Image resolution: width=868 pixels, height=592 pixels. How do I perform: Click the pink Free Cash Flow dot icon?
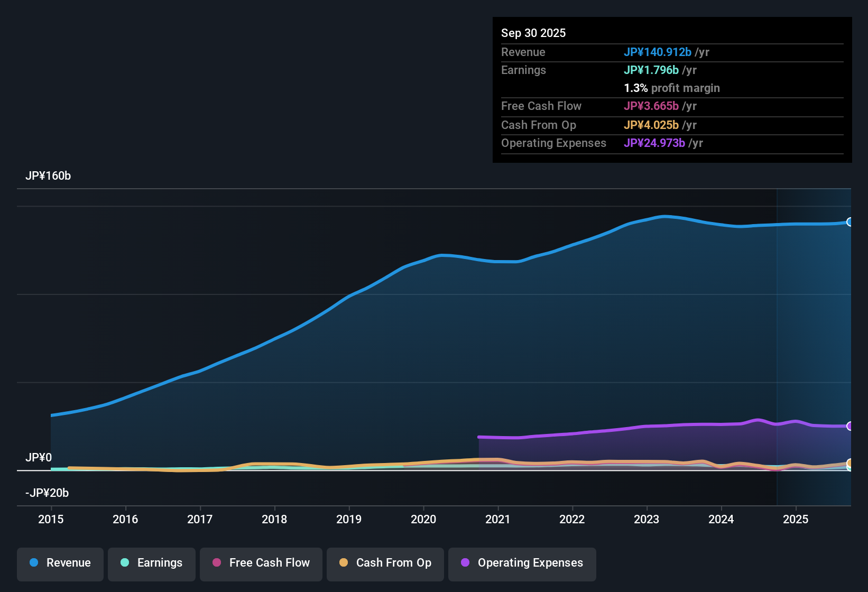coord(216,563)
